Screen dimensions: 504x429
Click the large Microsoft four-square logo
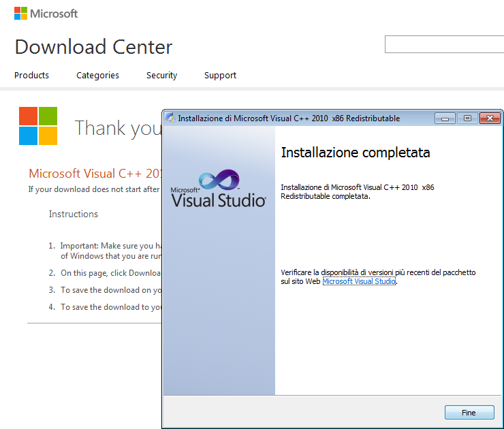coord(38,126)
